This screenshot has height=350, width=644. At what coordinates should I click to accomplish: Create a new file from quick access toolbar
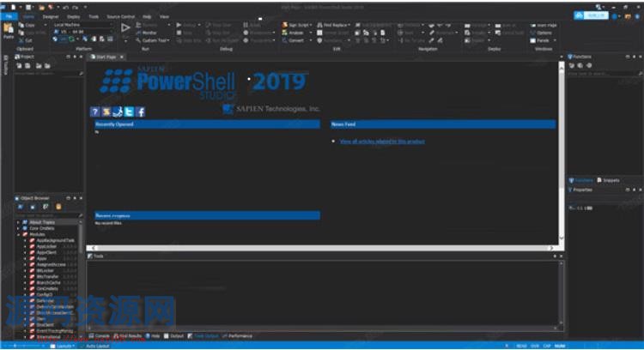point(14,7)
